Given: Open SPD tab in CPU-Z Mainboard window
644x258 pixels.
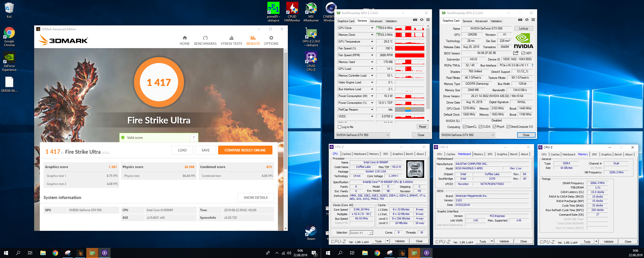Looking at the screenshot, I should [x=490, y=154].
